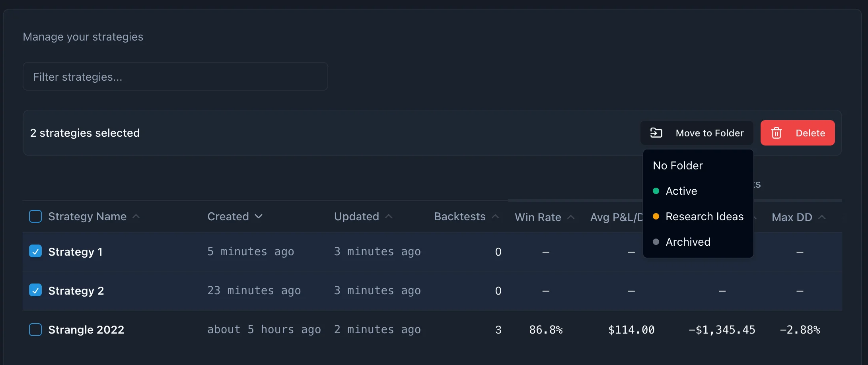Click the gray Archived folder dot
Image resolution: width=868 pixels, height=365 pixels.
[x=656, y=242]
